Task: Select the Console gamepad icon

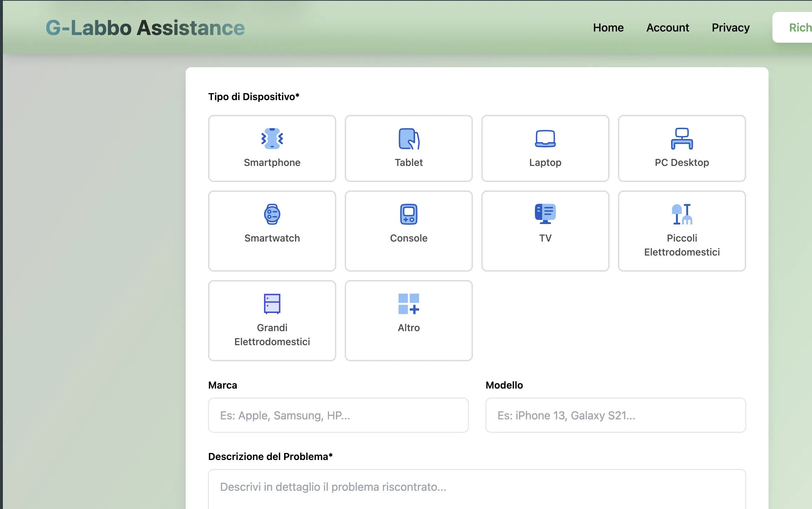Action: 409,214
